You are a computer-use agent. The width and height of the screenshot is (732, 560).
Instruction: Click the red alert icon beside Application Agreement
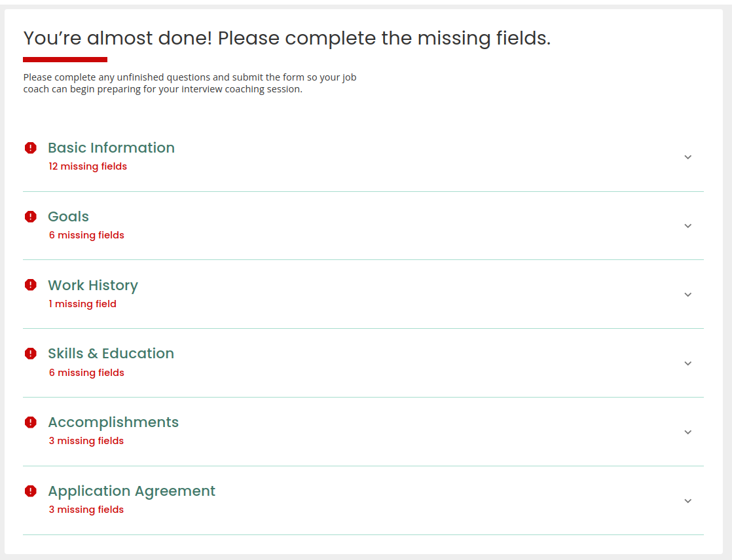pos(30,491)
